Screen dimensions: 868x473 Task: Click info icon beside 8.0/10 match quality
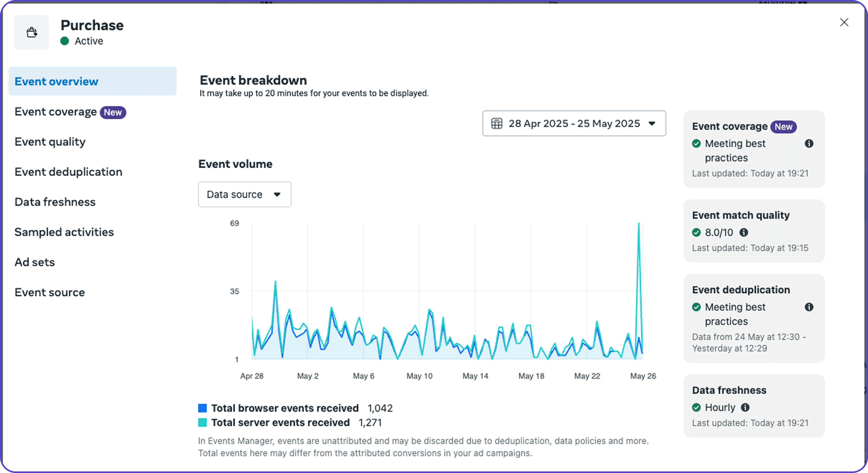(744, 233)
